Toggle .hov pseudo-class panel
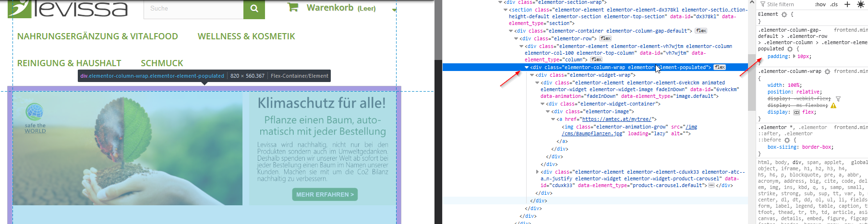Image resolution: width=868 pixels, height=224 pixels. click(x=820, y=4)
